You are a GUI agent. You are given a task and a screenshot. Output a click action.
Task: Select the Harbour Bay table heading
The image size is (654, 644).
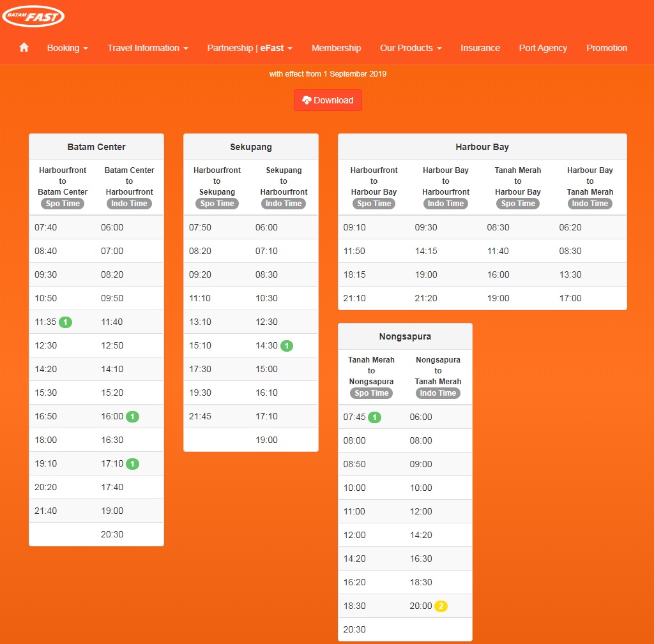(x=482, y=147)
